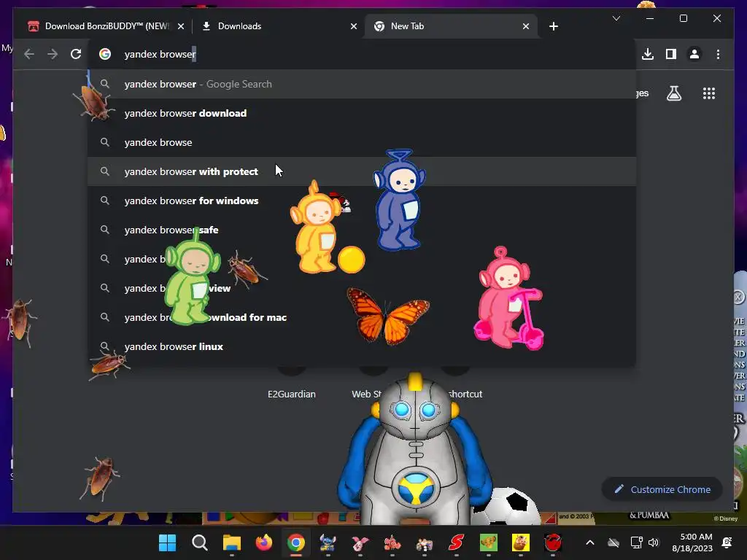The image size is (747, 560).
Task: Switch to the Downloads tab
Action: tap(279, 26)
